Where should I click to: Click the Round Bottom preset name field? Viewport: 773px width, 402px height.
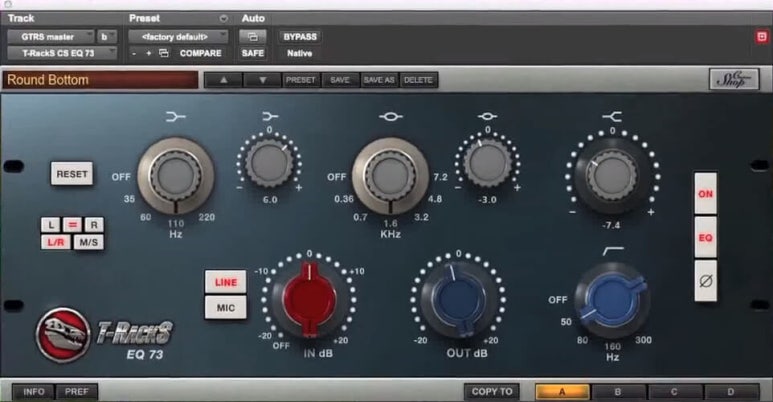click(x=101, y=80)
